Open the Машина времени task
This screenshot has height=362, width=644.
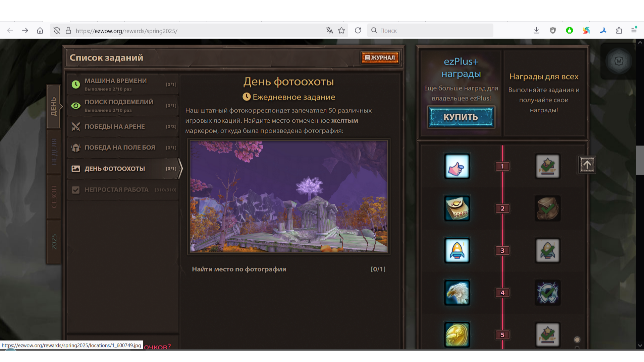123,84
